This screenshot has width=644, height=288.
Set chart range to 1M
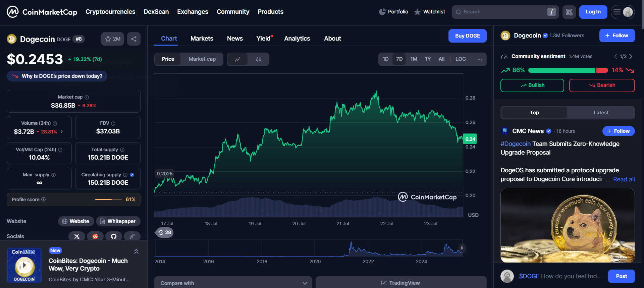point(414,59)
